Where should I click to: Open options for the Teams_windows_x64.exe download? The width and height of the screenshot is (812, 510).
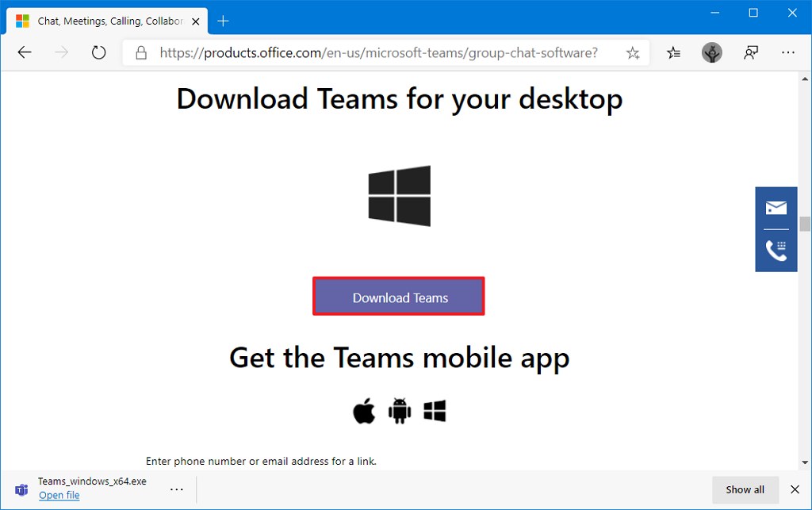(x=176, y=489)
